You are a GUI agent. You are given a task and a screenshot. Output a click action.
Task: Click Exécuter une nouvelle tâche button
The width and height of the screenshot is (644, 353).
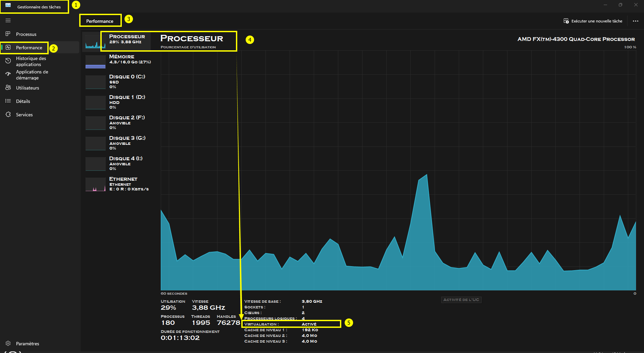[x=593, y=21]
